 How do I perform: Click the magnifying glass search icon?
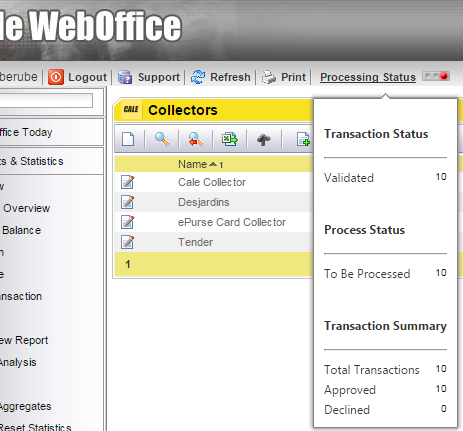162,139
